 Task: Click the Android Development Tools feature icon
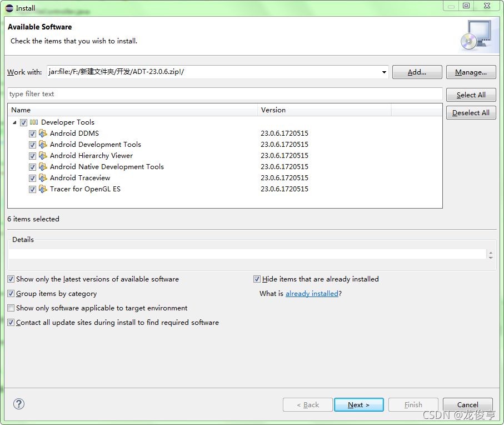pos(43,145)
